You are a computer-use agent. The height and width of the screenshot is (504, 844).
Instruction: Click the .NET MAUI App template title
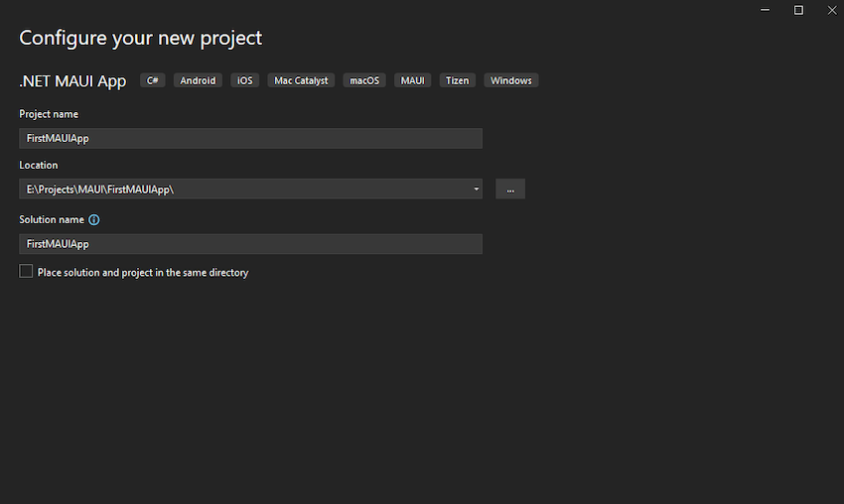pyautogui.click(x=72, y=81)
